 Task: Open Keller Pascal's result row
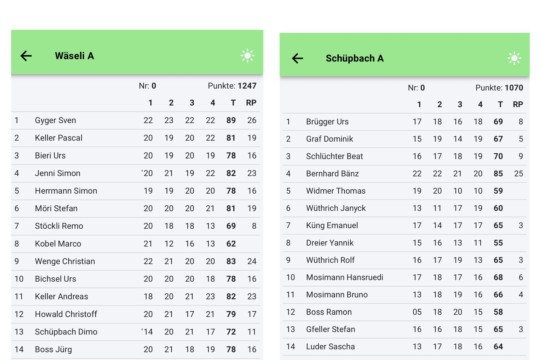137,138
